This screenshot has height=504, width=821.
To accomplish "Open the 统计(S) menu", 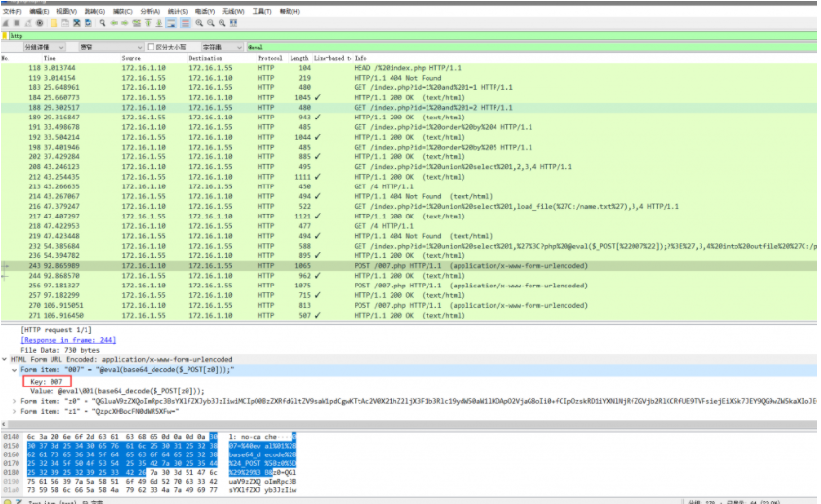I will 178,11.
